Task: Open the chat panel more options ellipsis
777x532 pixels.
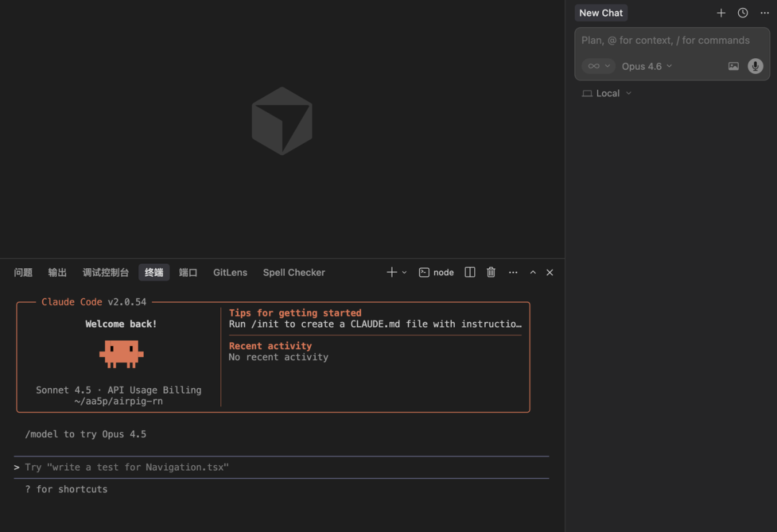Action: coord(765,13)
